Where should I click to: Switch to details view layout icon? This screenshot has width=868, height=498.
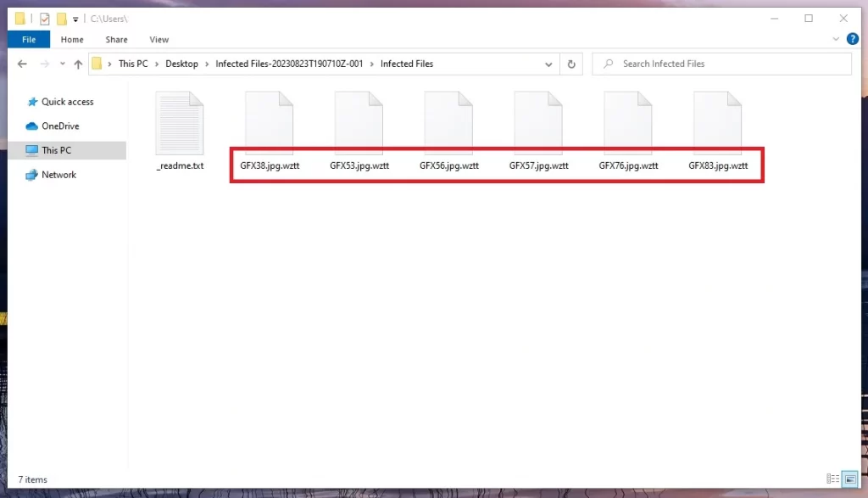click(x=833, y=478)
